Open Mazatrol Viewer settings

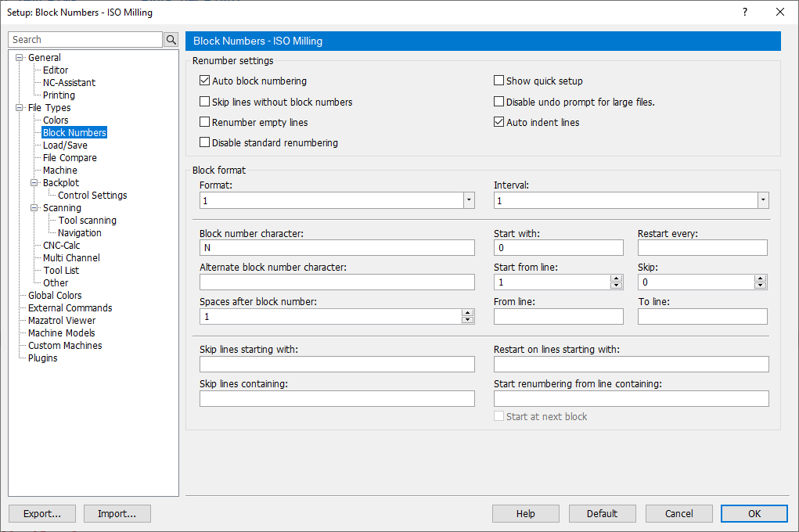pos(62,321)
